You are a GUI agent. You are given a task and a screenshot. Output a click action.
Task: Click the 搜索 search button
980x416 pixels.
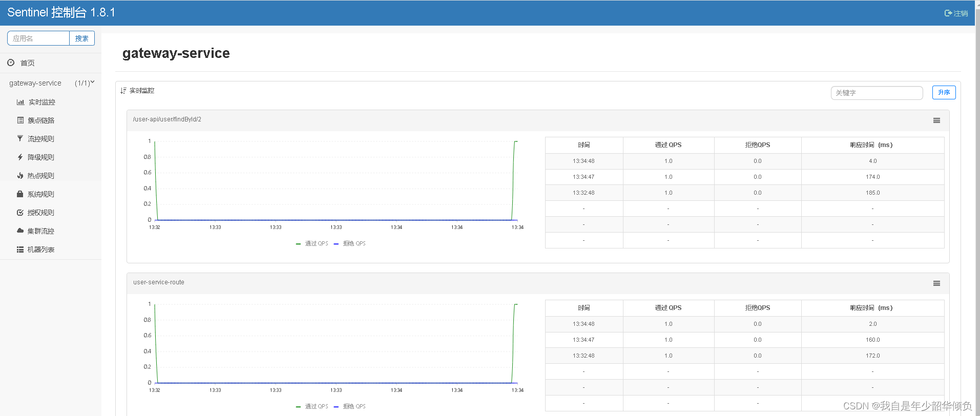[82, 38]
